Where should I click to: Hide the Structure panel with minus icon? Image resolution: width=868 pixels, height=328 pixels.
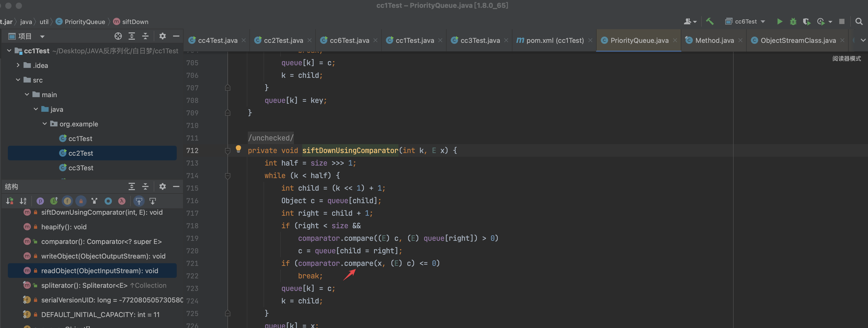(176, 186)
